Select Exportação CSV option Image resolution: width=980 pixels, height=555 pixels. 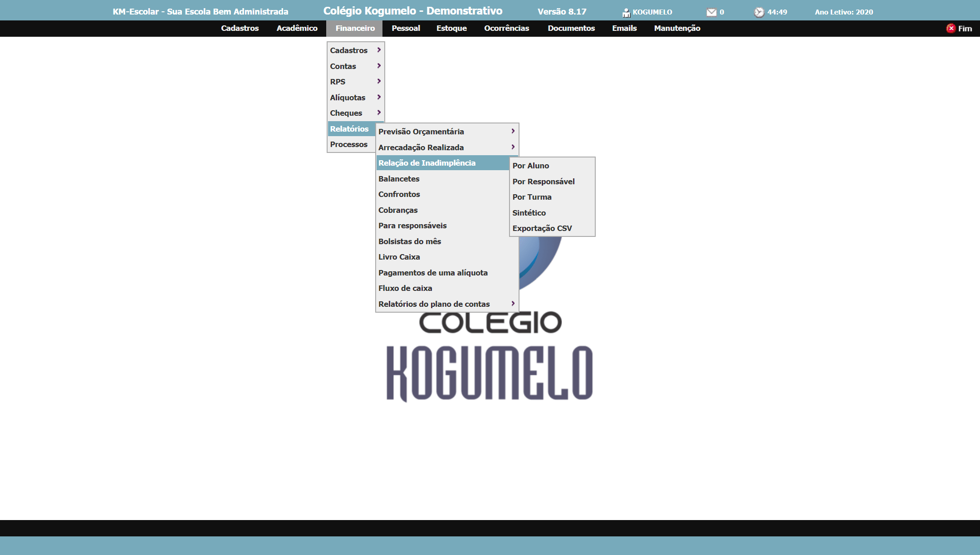pyautogui.click(x=552, y=228)
